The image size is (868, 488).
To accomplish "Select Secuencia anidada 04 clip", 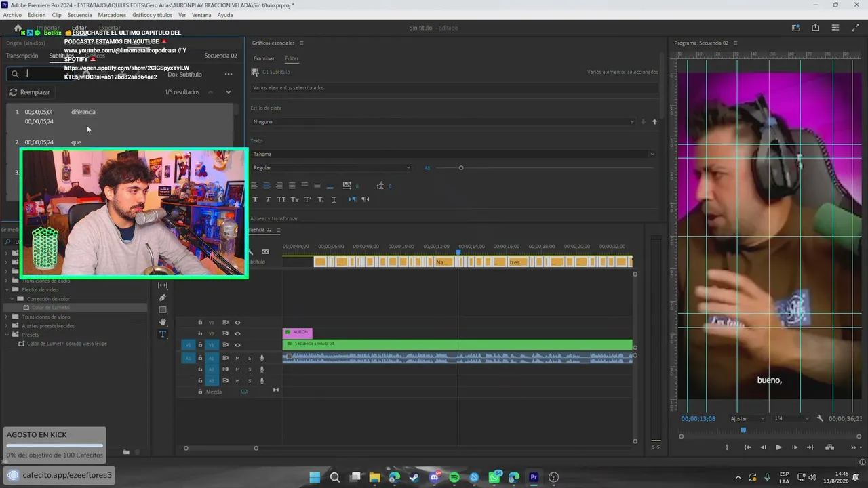I will point(457,345).
